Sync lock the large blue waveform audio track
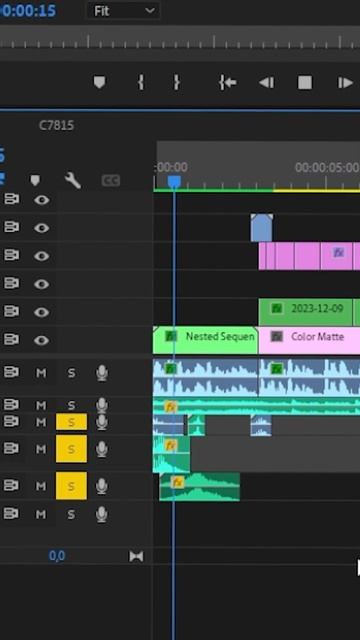Image resolution: width=360 pixels, height=640 pixels. [11, 372]
